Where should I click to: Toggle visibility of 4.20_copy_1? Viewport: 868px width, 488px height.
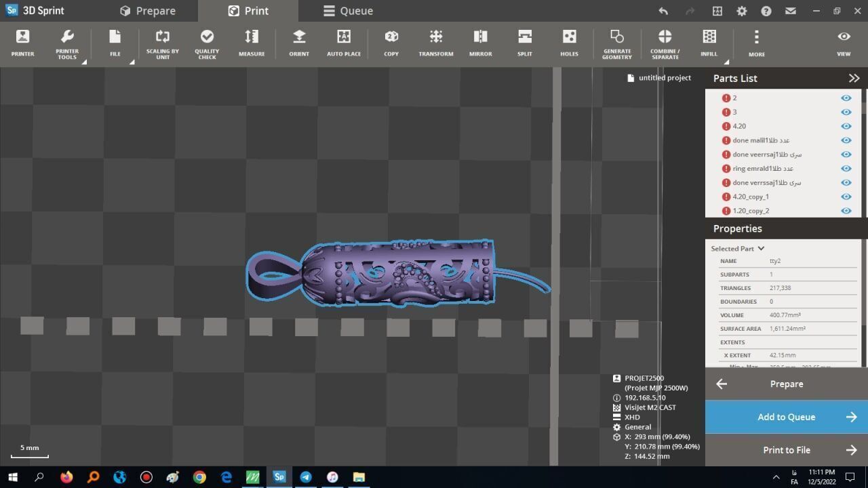[x=846, y=197]
